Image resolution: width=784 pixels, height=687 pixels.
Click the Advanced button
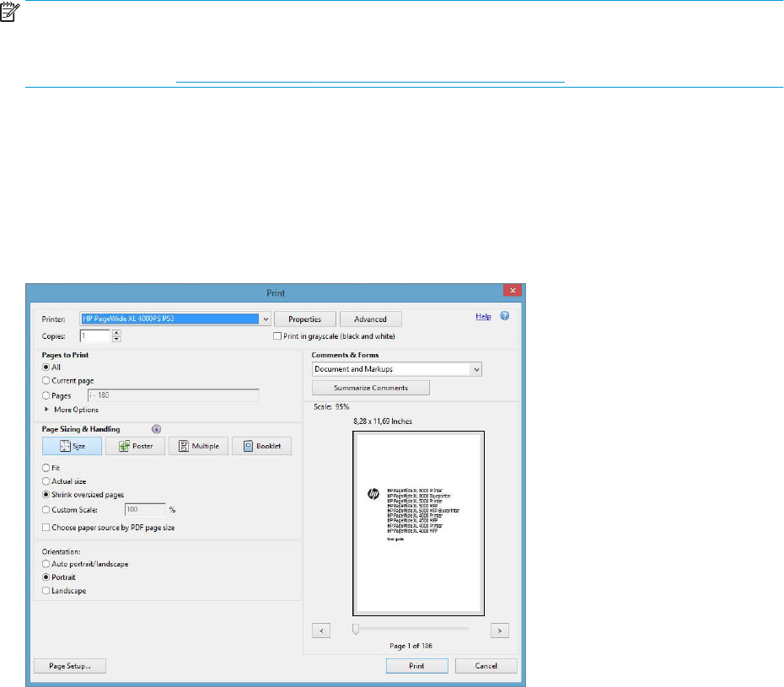click(x=370, y=319)
